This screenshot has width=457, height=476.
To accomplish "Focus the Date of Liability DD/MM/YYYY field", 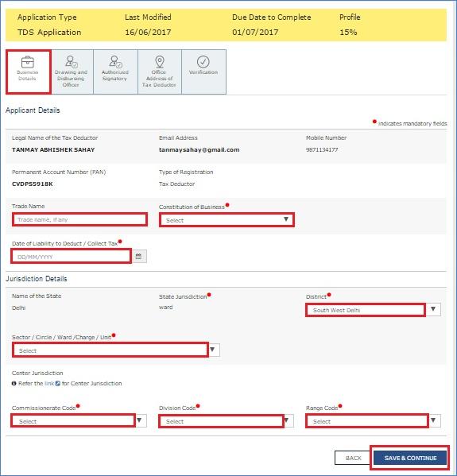I will [72, 257].
